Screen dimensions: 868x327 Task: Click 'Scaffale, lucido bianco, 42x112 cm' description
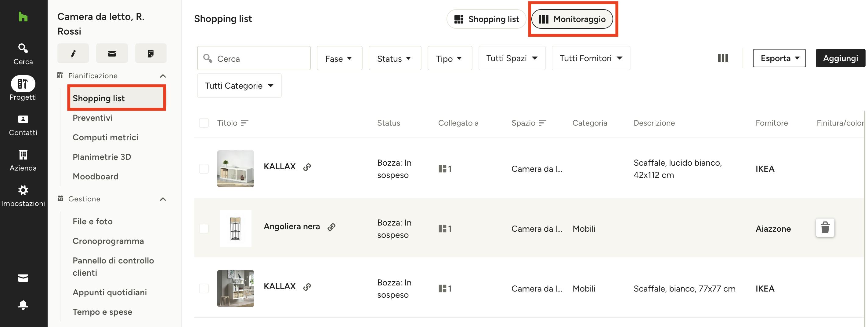click(678, 169)
